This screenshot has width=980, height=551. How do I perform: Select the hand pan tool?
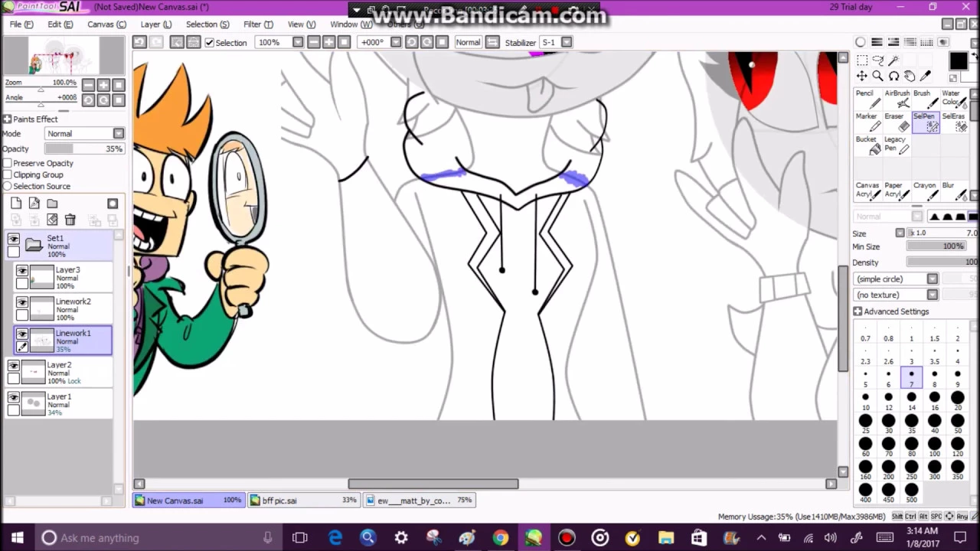(910, 76)
